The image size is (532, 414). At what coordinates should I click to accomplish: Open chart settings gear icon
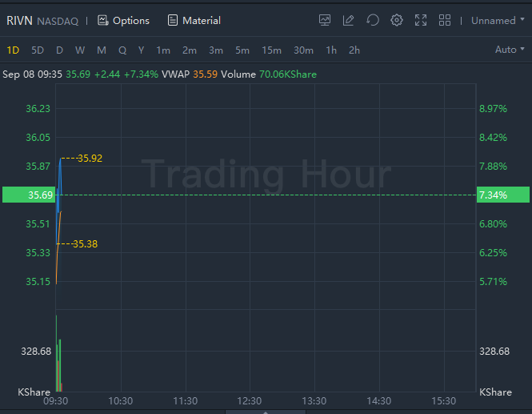[397, 20]
